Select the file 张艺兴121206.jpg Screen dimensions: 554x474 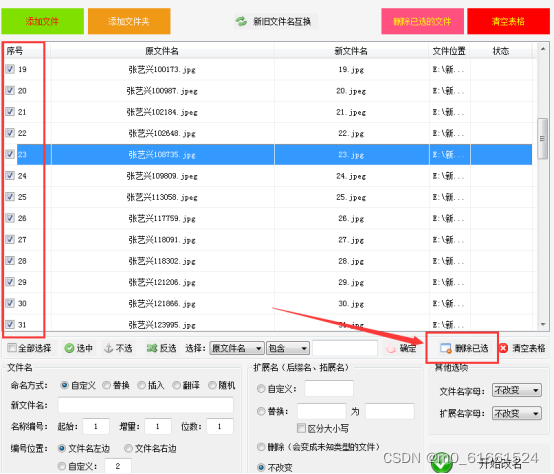click(162, 282)
